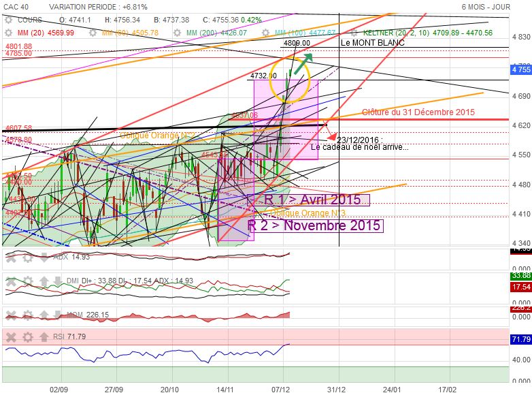Click the red 17.54 DI- value tag
Image resolution: width=532 pixels, height=393 pixels.
pyautogui.click(x=521, y=287)
